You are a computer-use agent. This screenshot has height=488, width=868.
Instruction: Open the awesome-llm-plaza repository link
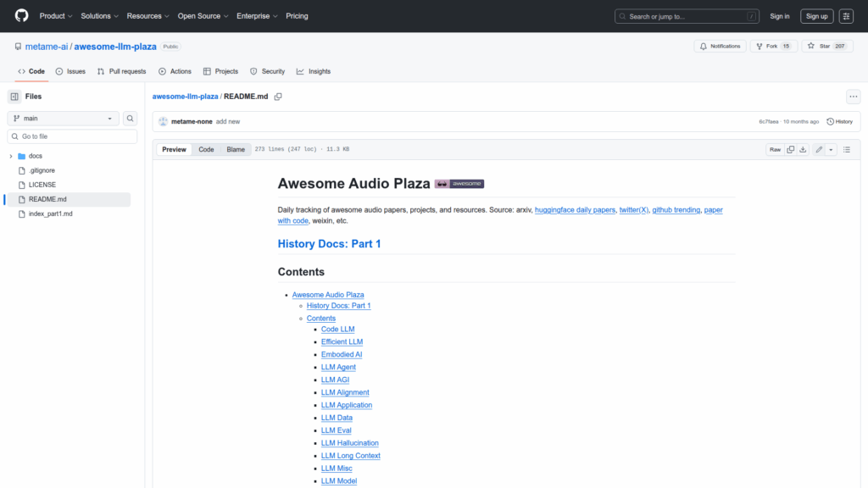click(x=115, y=47)
